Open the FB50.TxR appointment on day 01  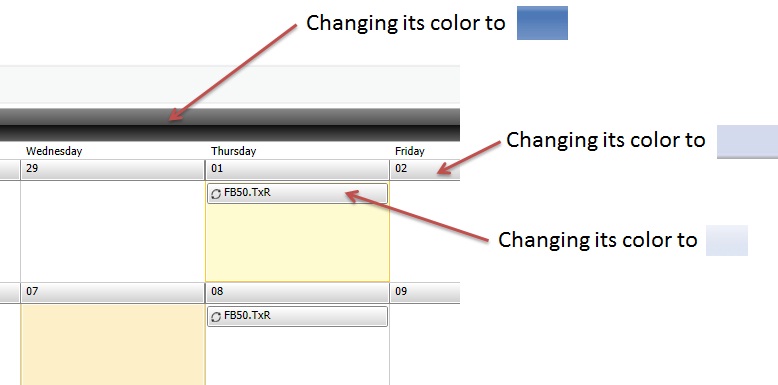[x=297, y=193]
